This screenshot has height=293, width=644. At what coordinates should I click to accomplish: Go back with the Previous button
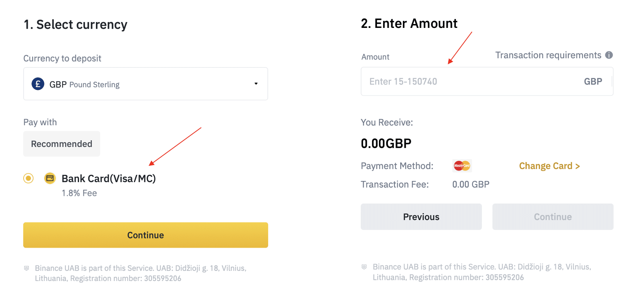point(421,217)
